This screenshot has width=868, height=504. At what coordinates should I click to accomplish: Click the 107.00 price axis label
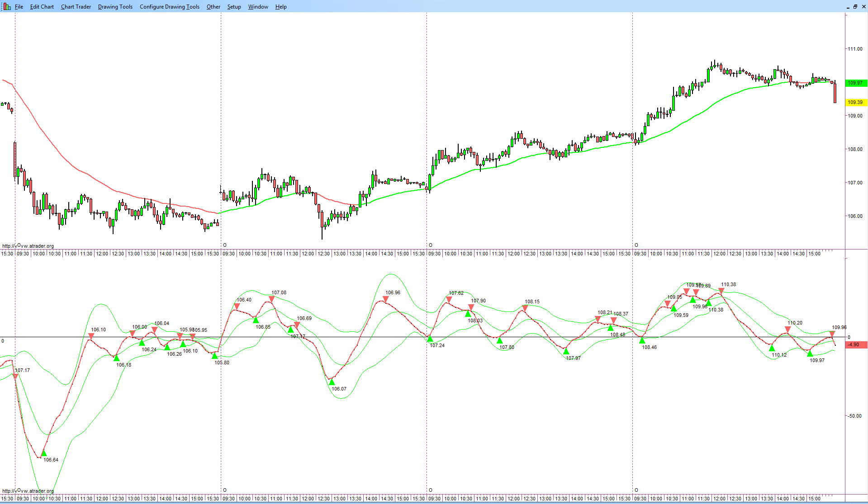pyautogui.click(x=855, y=183)
